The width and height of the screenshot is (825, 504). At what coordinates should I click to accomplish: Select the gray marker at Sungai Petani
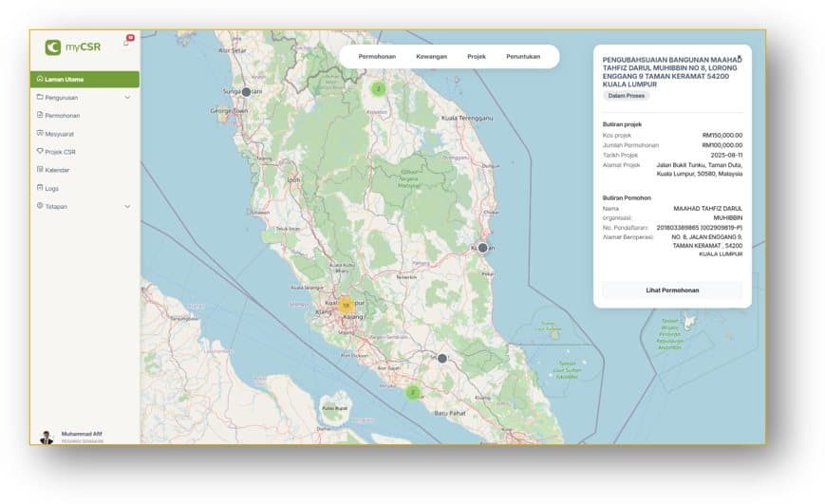click(246, 92)
